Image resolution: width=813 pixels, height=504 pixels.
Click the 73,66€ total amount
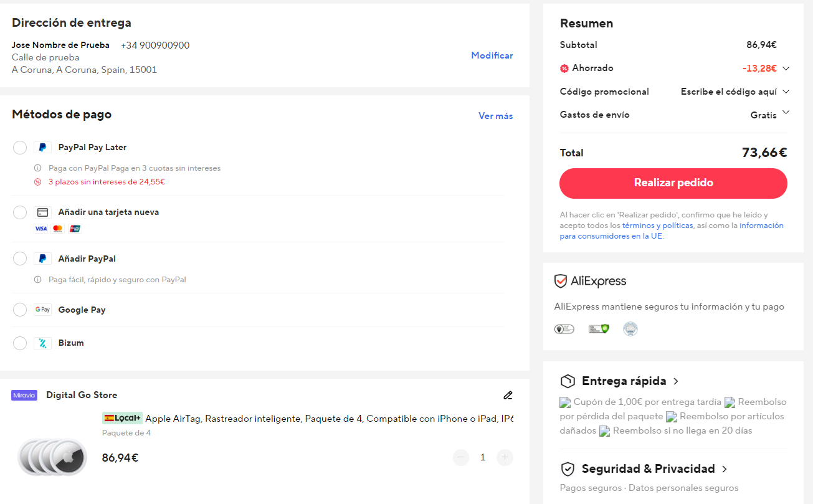tap(764, 153)
